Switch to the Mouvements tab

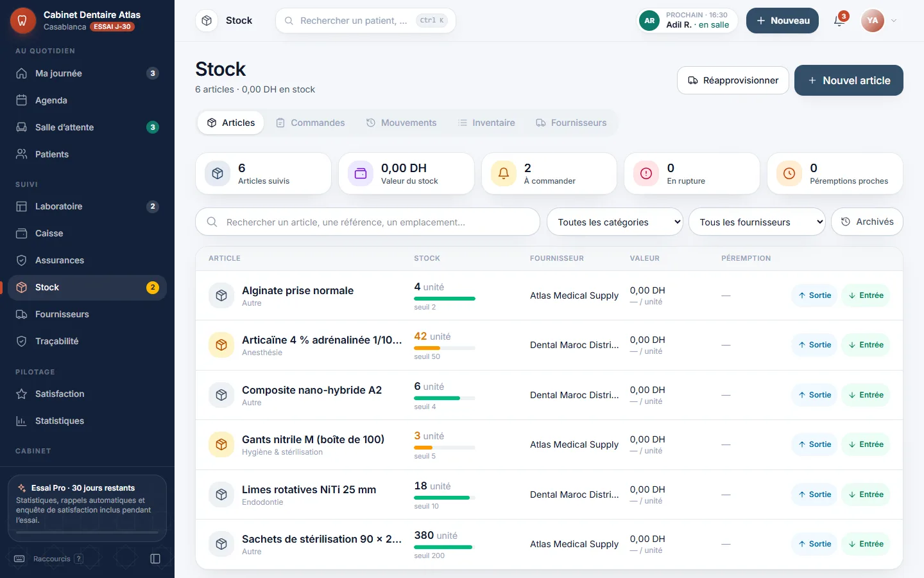[402, 123]
